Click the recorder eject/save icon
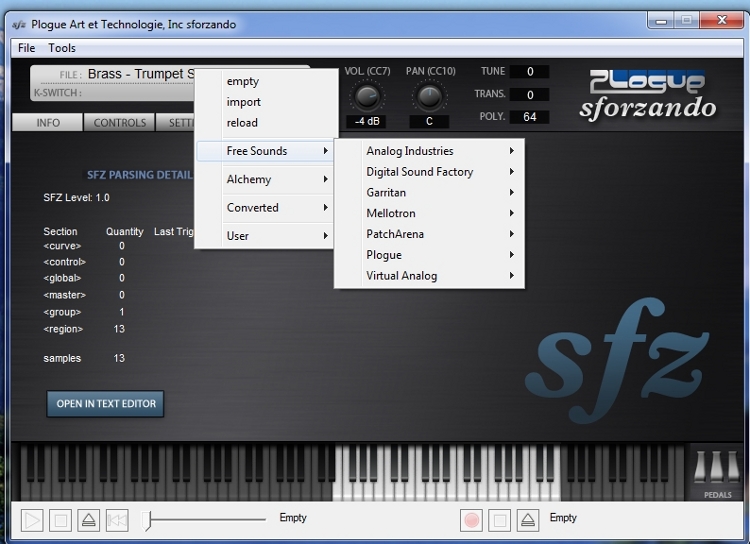 point(528,520)
